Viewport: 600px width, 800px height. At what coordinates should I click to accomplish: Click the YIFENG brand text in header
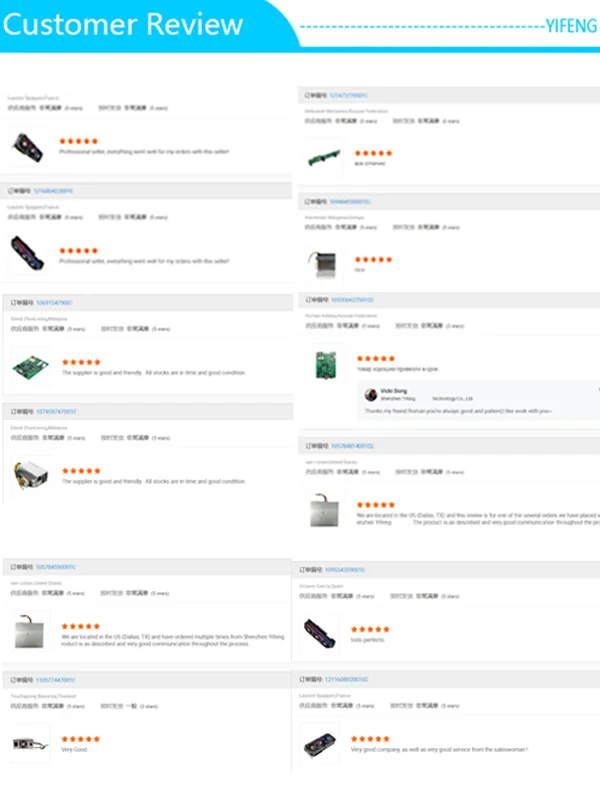(569, 25)
